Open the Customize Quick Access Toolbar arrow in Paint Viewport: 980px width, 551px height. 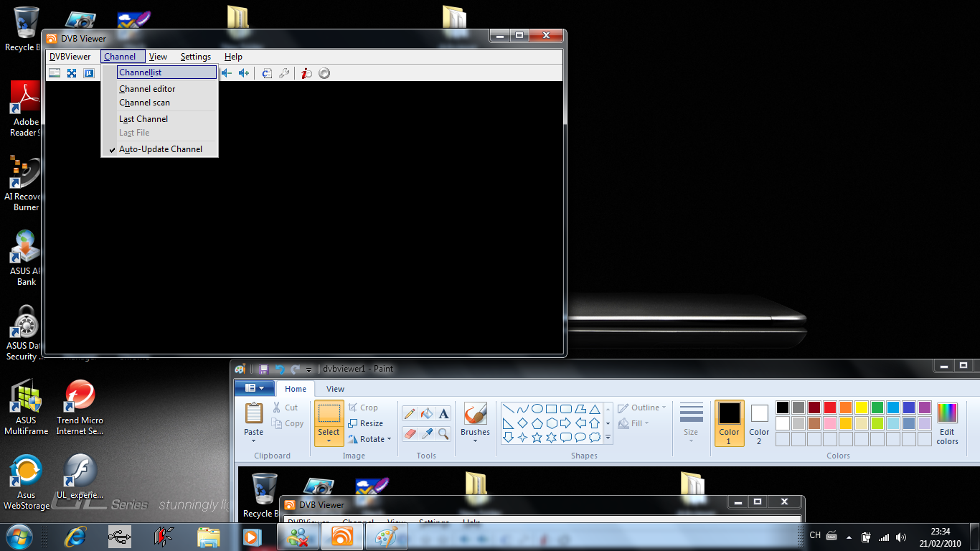(x=309, y=369)
